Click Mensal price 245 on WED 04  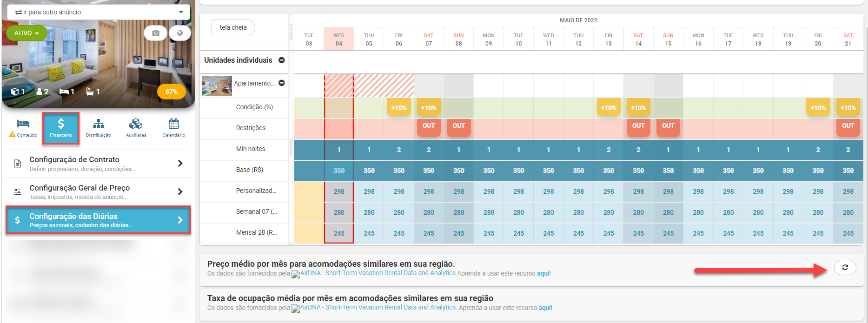click(339, 233)
